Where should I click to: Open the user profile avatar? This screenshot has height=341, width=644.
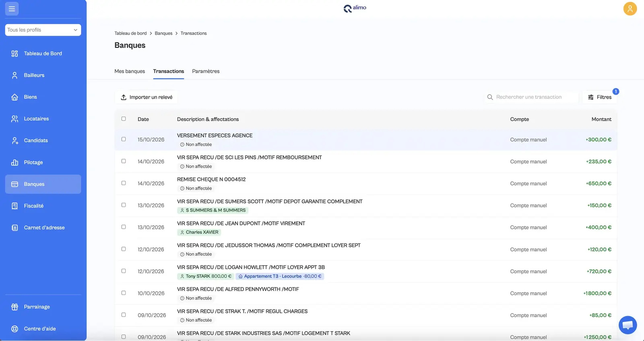(630, 8)
